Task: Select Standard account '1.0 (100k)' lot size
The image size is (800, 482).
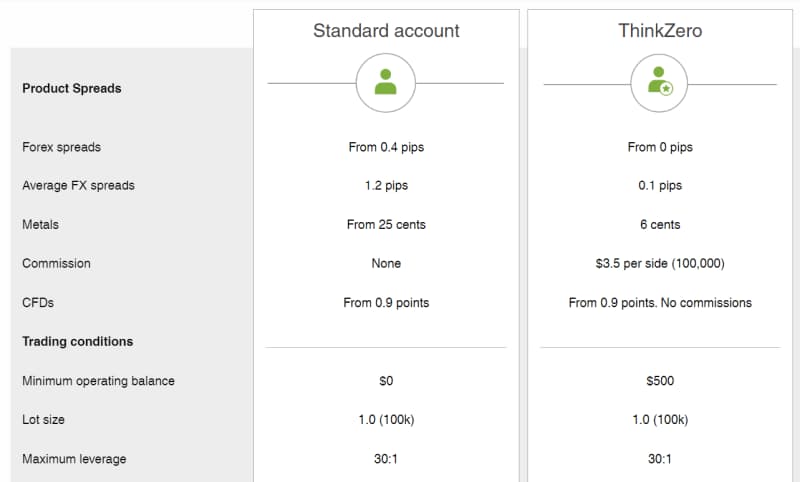Action: pos(386,419)
